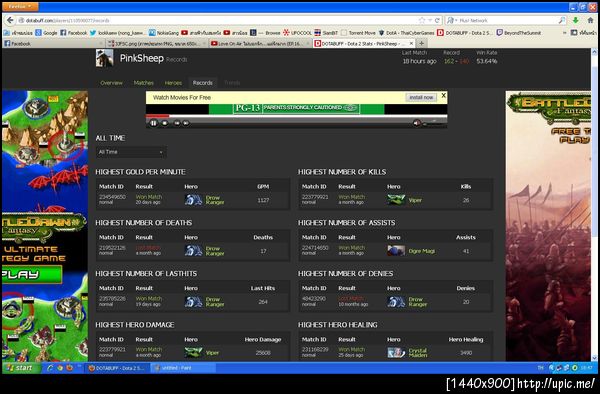This screenshot has width=600, height=394.
Task: Open Viper hero icon in Number of Kills
Action: pos(396,200)
